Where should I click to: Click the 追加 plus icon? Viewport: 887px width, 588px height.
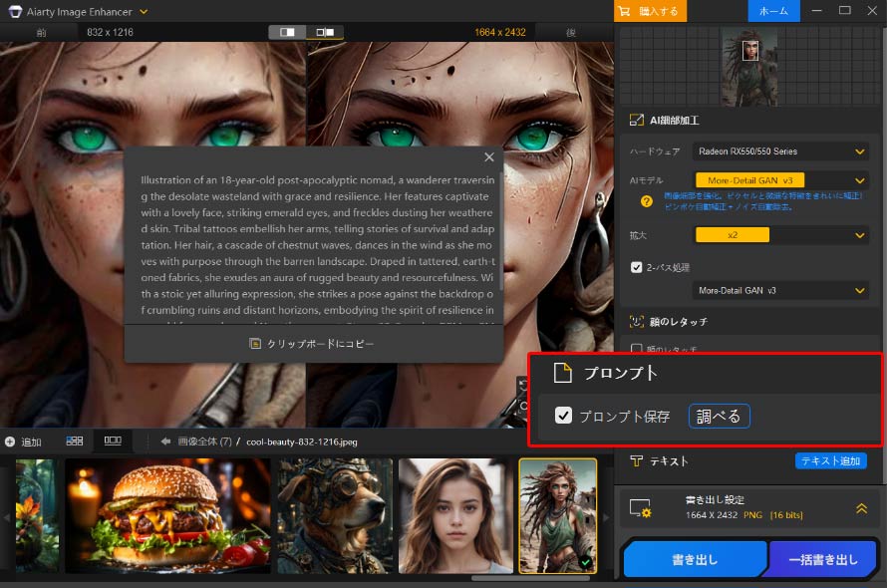pos(10,441)
